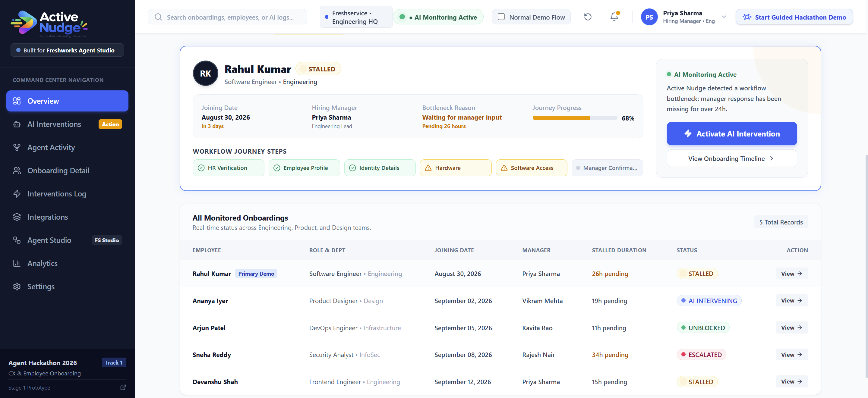Viewport: 868px width, 398px height.
Task: Select the Software Access warning step
Action: [x=531, y=168]
